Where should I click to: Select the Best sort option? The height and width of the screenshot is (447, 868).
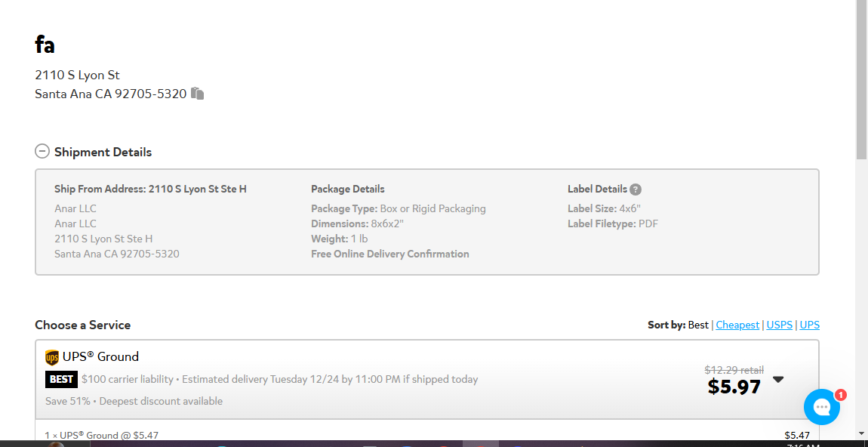(698, 325)
